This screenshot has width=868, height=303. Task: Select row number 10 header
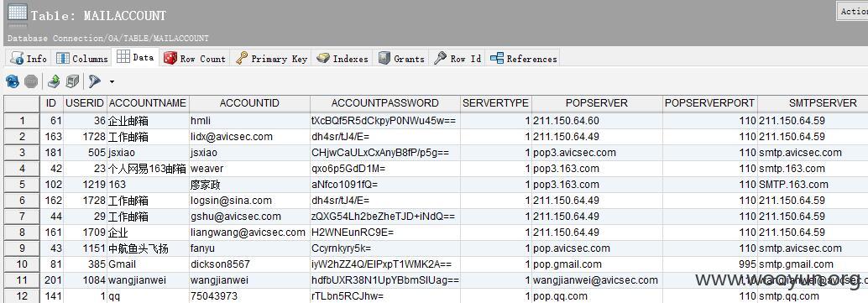coord(22,264)
